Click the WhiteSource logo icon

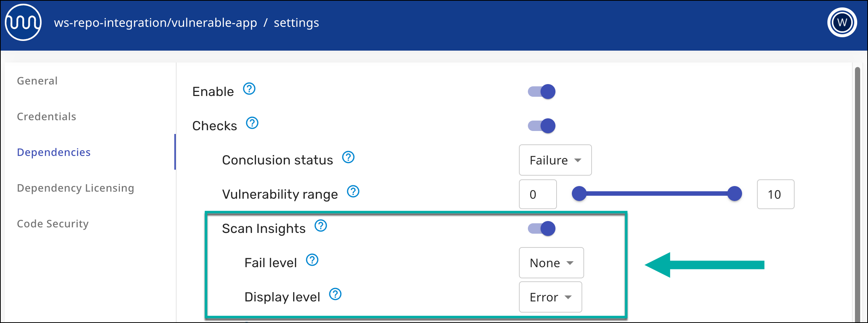(x=23, y=23)
